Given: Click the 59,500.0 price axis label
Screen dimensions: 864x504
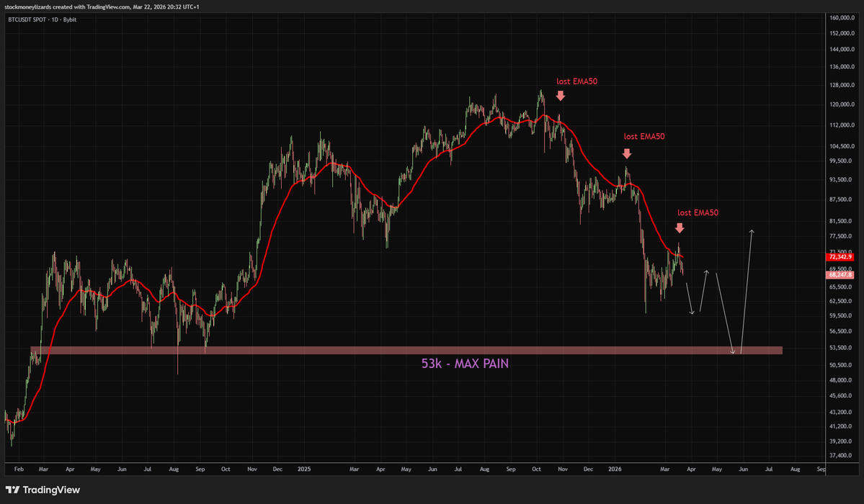Looking at the screenshot, I should click(x=842, y=316).
